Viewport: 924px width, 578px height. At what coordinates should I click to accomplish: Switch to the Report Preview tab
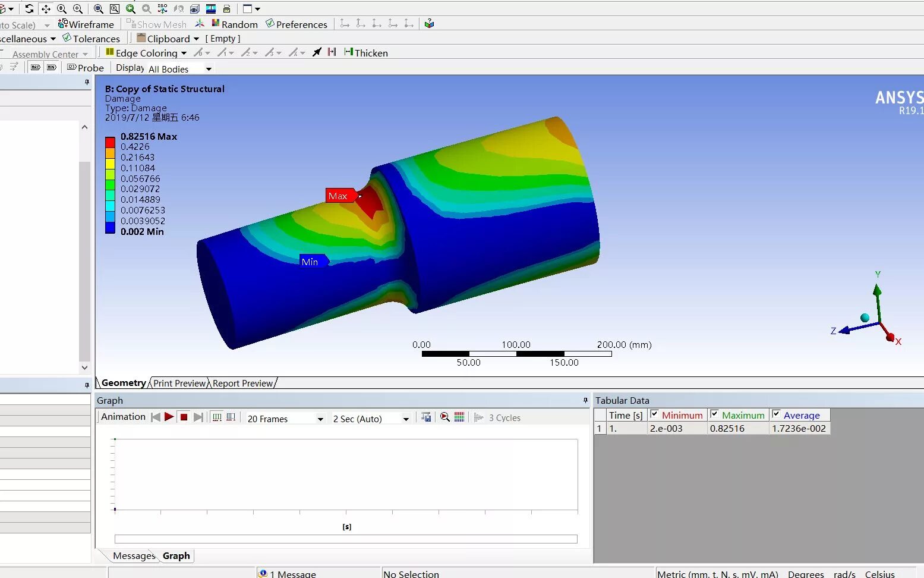[243, 383]
